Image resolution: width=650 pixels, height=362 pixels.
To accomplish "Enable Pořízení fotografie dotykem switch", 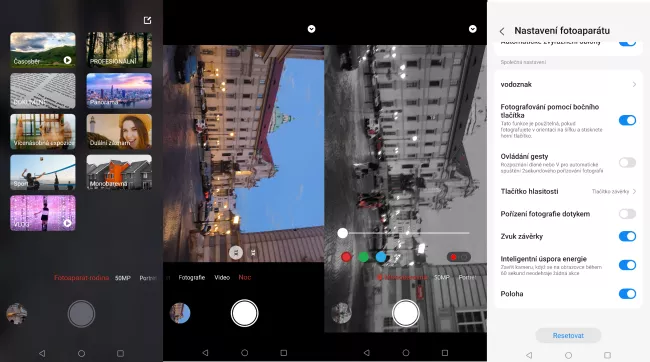I will [627, 214].
